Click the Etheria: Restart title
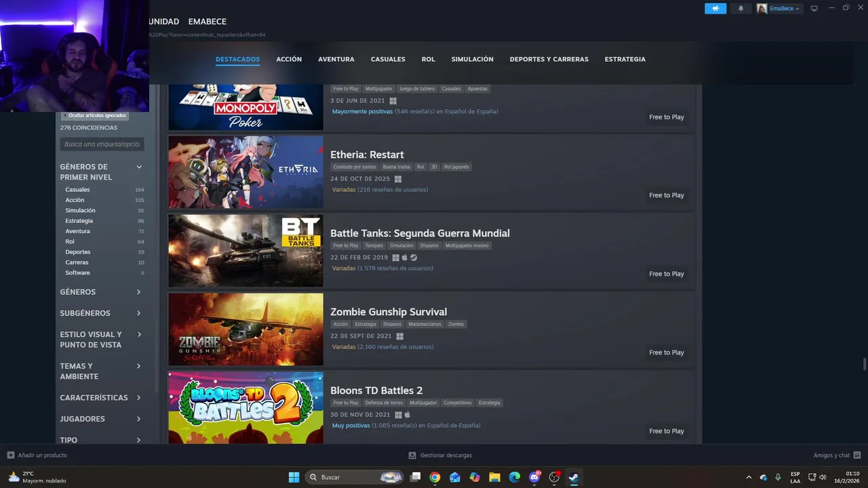This screenshot has width=868, height=488. coord(367,155)
